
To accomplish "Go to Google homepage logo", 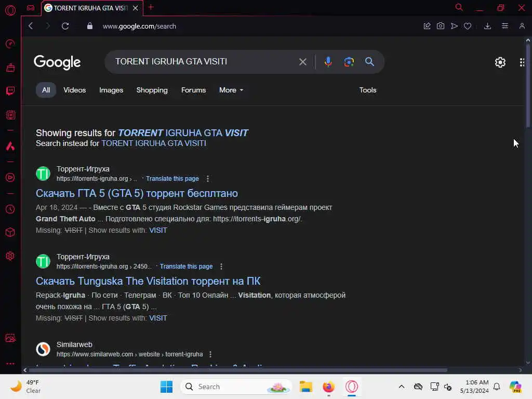I will point(57,62).
